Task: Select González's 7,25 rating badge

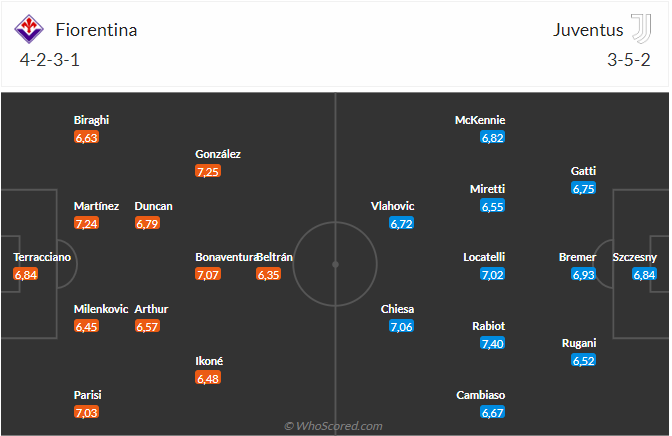Action: tap(208, 172)
